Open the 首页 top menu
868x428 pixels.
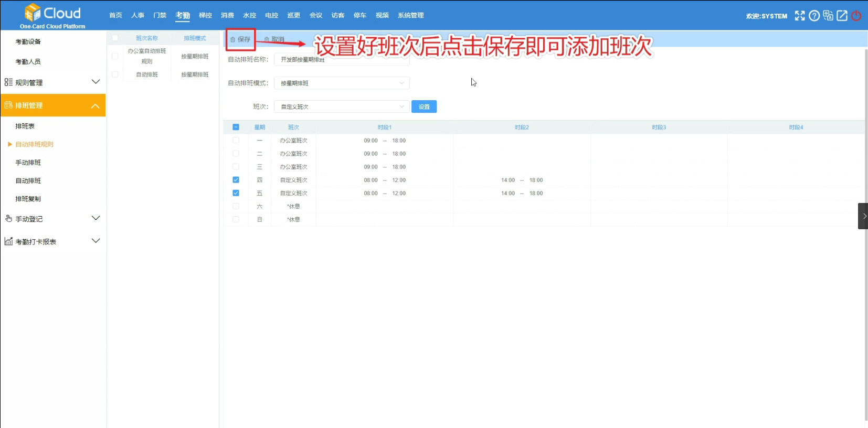[115, 15]
